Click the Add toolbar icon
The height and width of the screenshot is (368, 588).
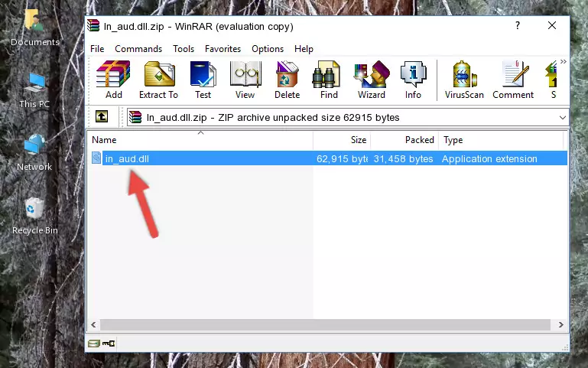pos(113,80)
